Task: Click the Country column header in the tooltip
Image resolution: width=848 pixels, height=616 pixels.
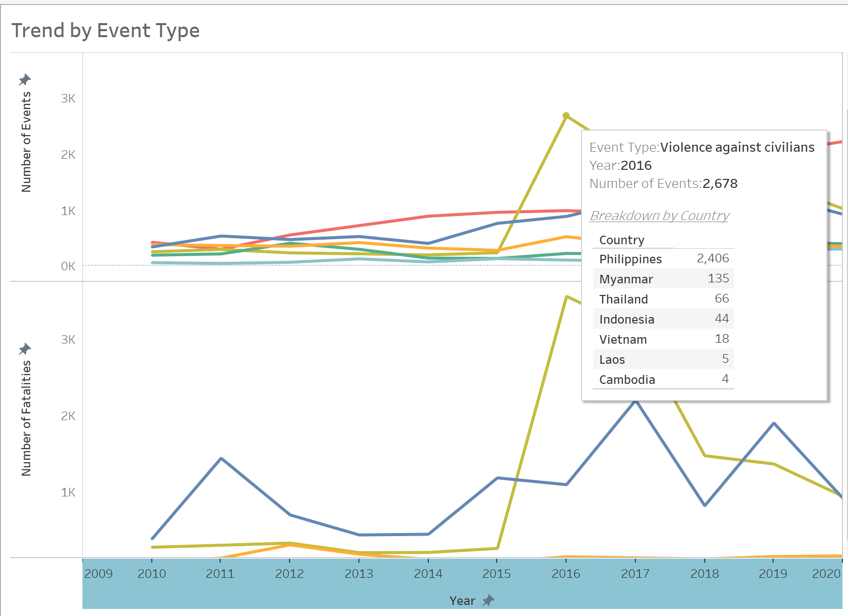Action: (622, 240)
